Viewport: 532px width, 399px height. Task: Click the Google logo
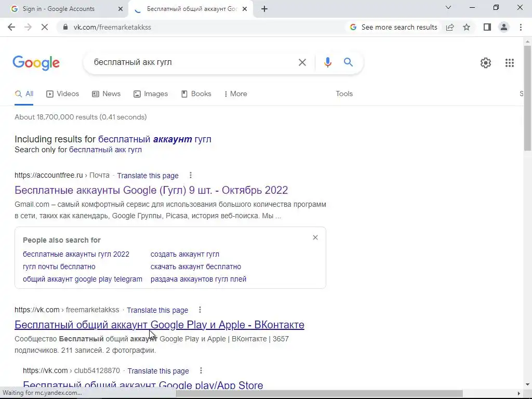(36, 63)
